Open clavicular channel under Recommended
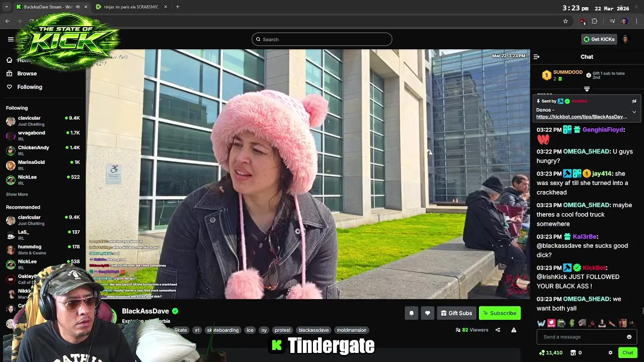 (x=43, y=220)
